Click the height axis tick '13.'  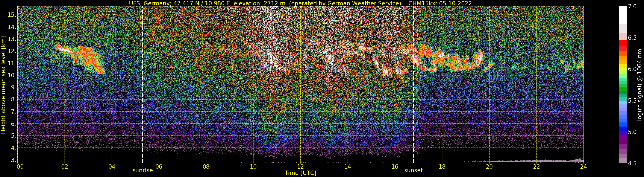(12, 39)
